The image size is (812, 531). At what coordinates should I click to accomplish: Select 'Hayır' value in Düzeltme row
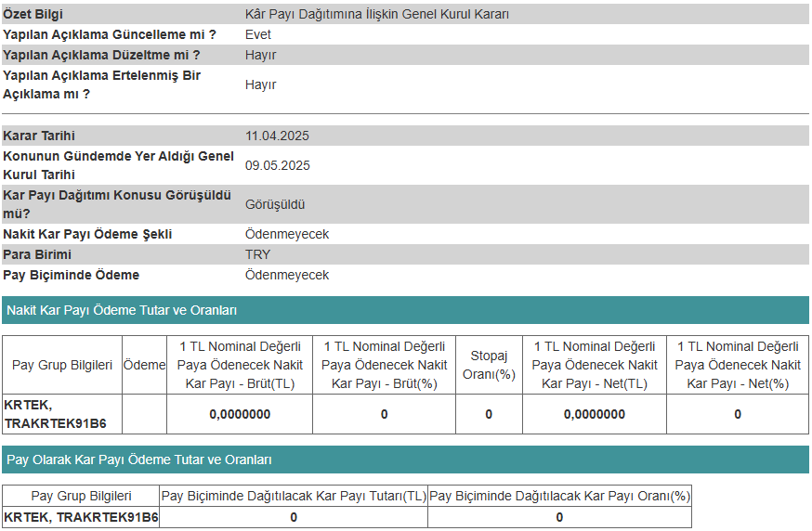pos(260,55)
